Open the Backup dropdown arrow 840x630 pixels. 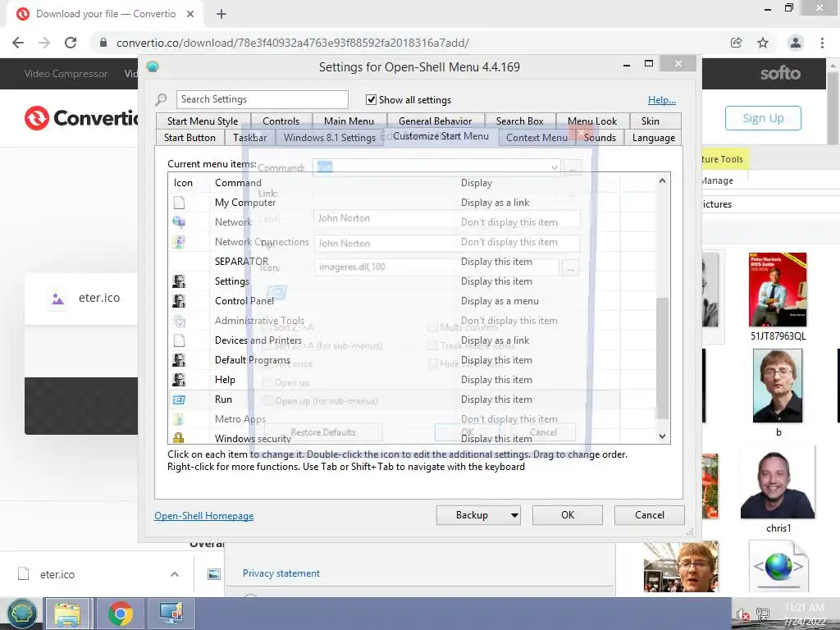(514, 515)
